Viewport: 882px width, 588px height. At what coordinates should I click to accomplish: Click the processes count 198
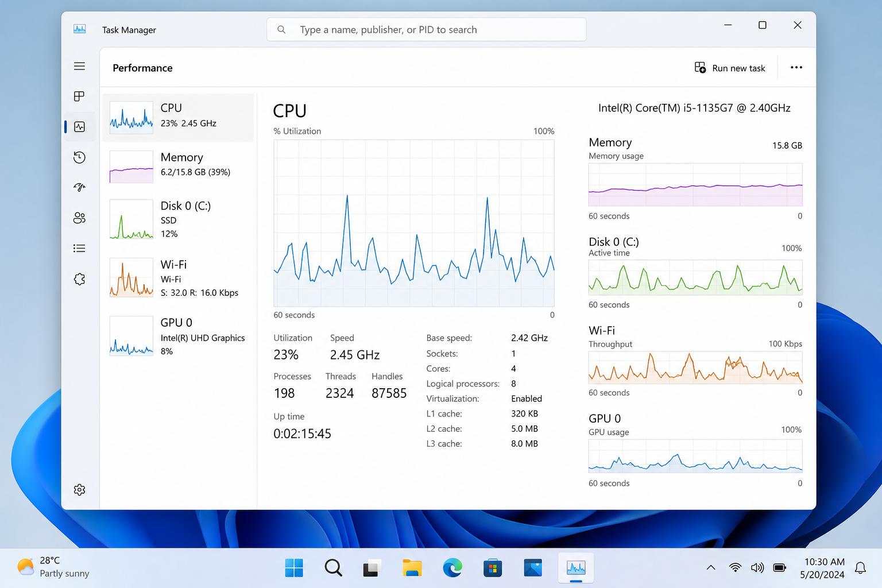(x=284, y=393)
